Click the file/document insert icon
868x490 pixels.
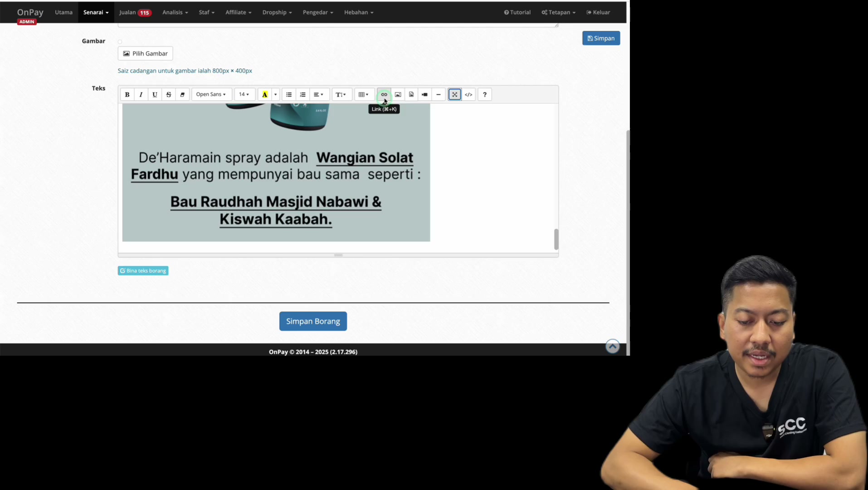tap(411, 94)
